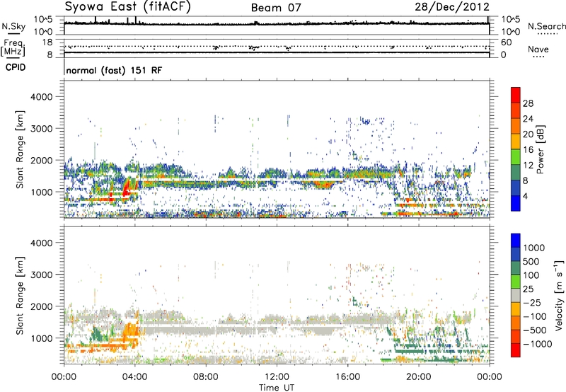The height and width of the screenshot is (392, 566).
Task: Click the "20" power colorbar label
Action: [x=528, y=134]
